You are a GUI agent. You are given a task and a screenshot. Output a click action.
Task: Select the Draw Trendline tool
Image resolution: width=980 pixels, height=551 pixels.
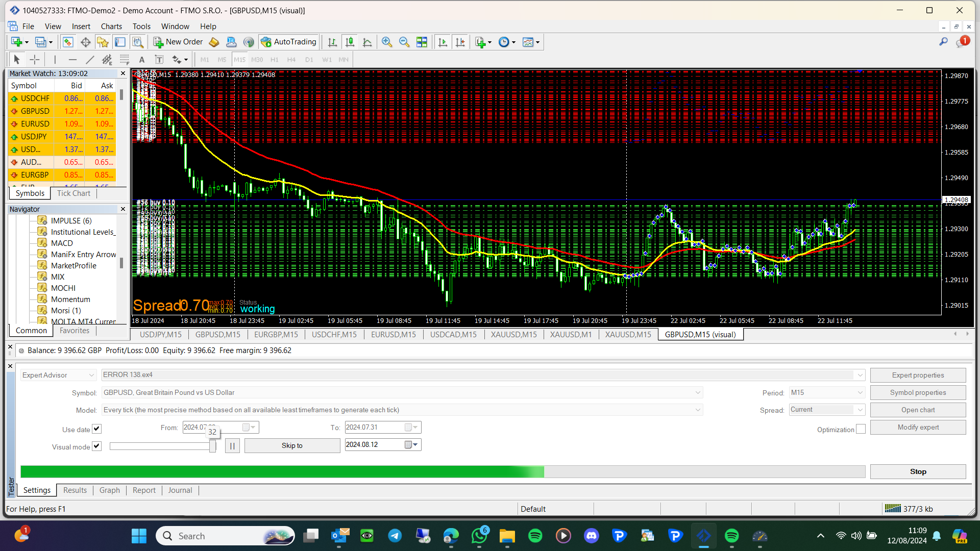pyautogui.click(x=90, y=60)
